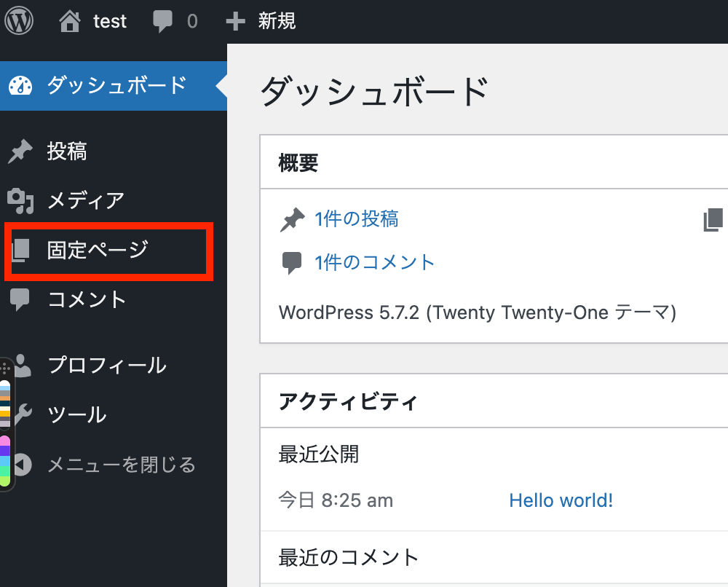
Task: Click bubble icon next to 1件のコメント
Action: click(292, 264)
